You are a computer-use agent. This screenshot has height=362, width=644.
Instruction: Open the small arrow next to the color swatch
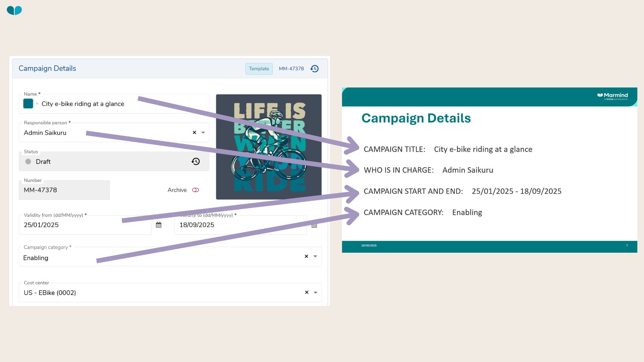point(37,104)
